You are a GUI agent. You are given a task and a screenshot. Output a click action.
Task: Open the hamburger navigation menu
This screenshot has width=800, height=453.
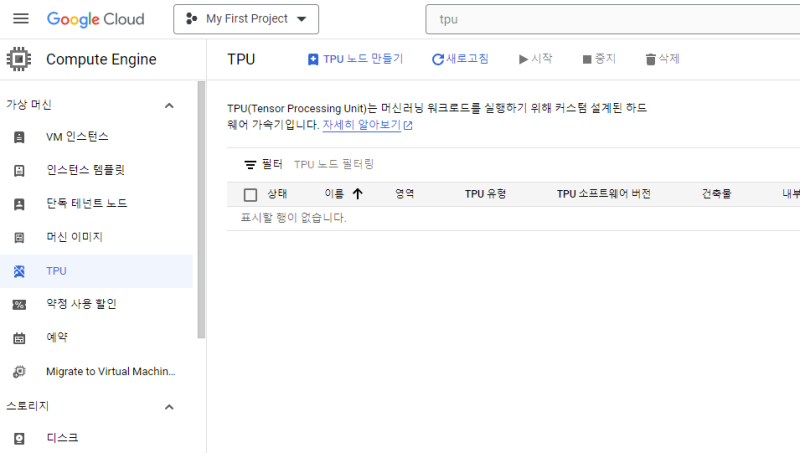coord(21,19)
